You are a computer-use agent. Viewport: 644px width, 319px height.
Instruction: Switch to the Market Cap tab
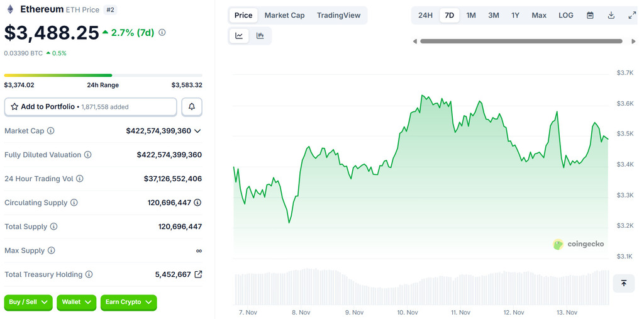click(284, 15)
